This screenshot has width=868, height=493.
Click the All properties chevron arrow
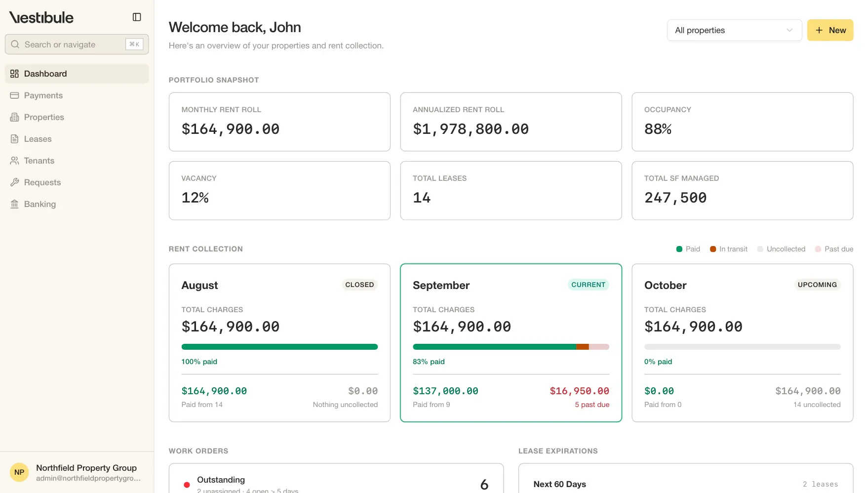(789, 30)
